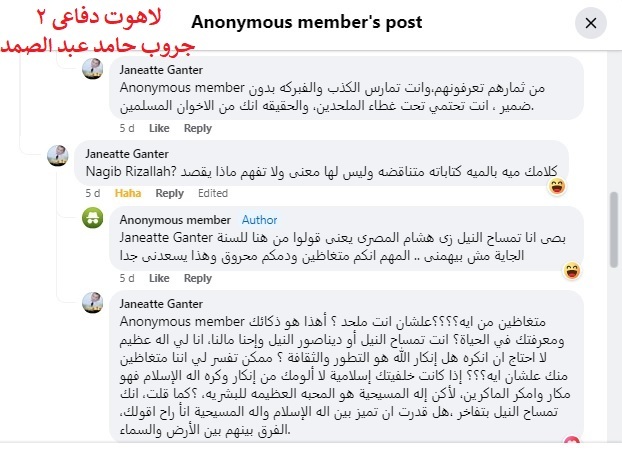This screenshot has width=622, height=450.
Task: Reply to the Nagib Rizallah comment
Action: coord(169,193)
